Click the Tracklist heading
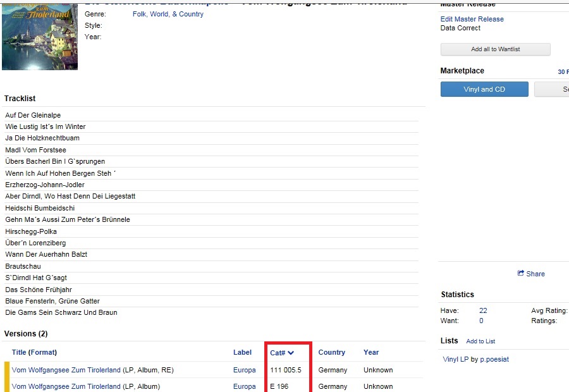569x392 pixels. tap(20, 99)
